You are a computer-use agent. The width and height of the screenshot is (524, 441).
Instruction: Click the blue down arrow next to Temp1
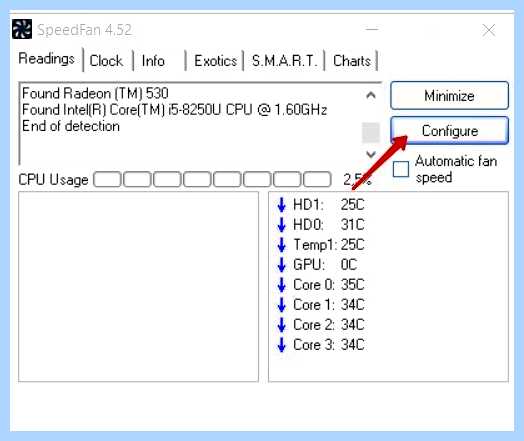tap(281, 245)
